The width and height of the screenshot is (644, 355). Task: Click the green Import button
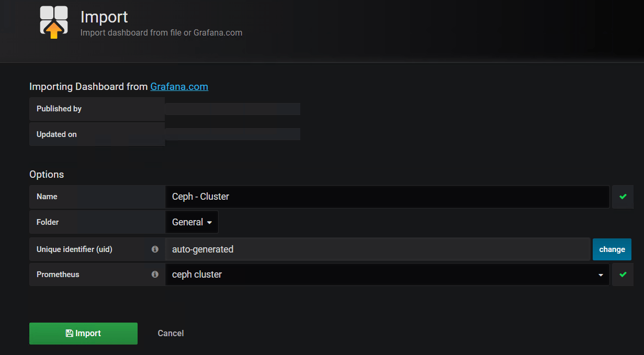[83, 334]
